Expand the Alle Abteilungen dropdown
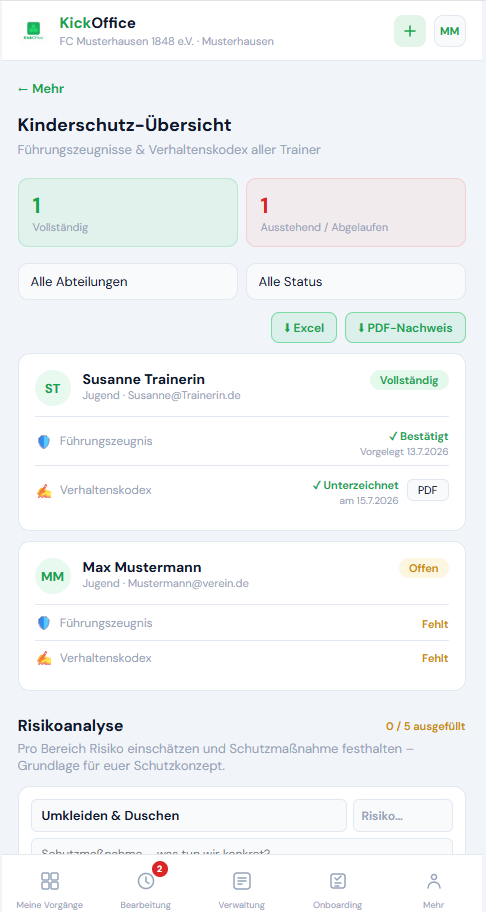This screenshot has height=912, width=486. click(128, 282)
